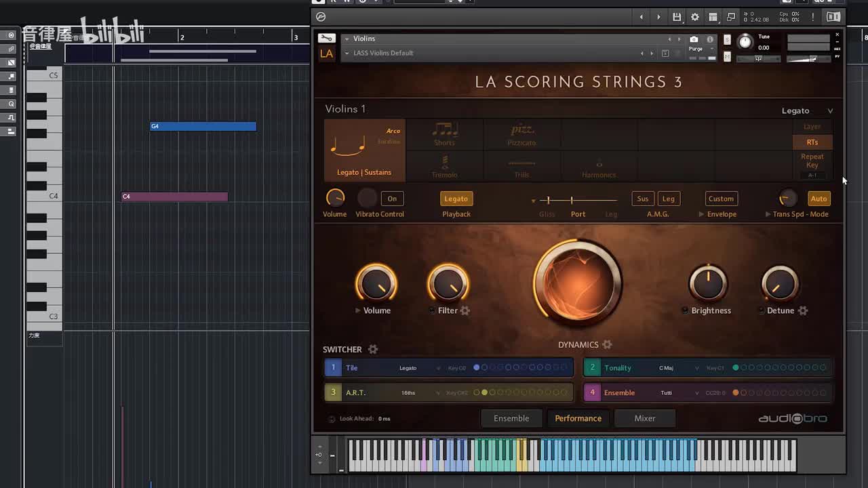The image size is (868, 488).
Task: Open Ensemble Tutti dropdown
Action: [x=678, y=393]
